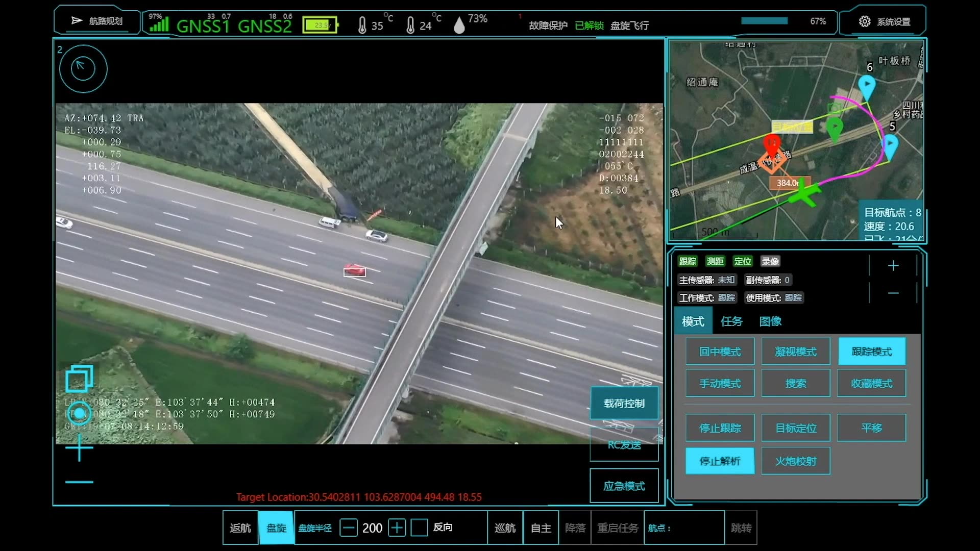Switch to the 任务 tab
The height and width of the screenshot is (551, 980).
[731, 321]
